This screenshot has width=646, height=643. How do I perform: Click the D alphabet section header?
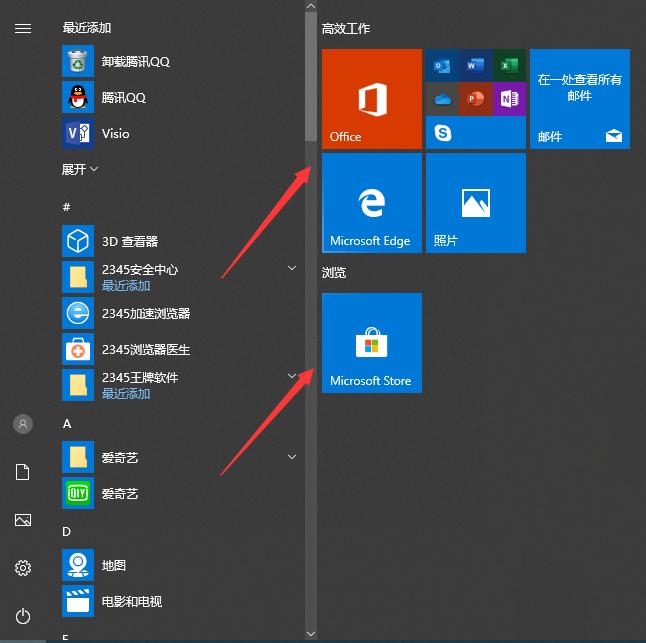point(67,532)
